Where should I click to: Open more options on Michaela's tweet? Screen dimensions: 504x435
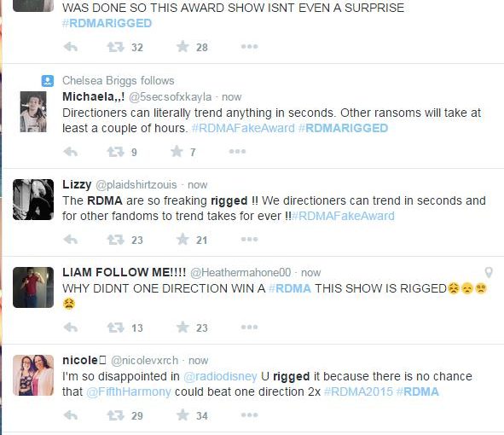[x=237, y=152]
